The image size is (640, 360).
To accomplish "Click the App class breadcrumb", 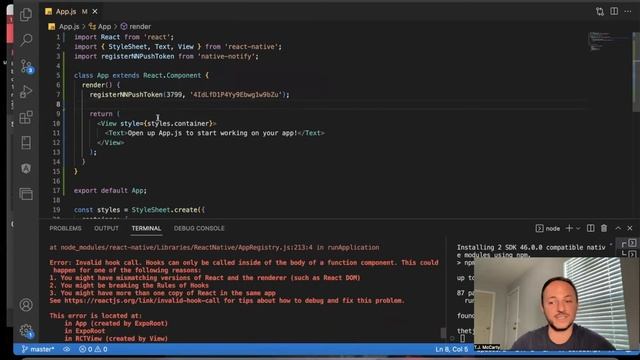I will click(x=100, y=27).
